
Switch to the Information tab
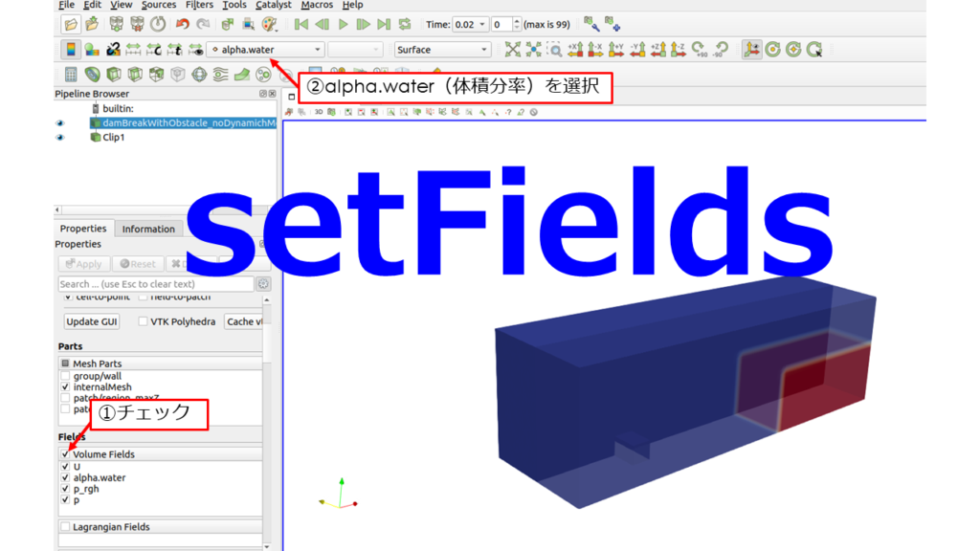pyautogui.click(x=147, y=229)
